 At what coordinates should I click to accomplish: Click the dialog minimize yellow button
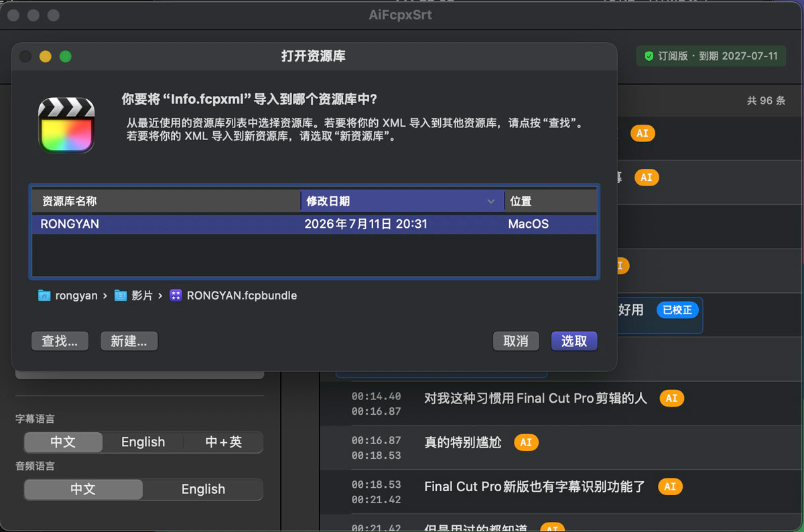point(46,56)
